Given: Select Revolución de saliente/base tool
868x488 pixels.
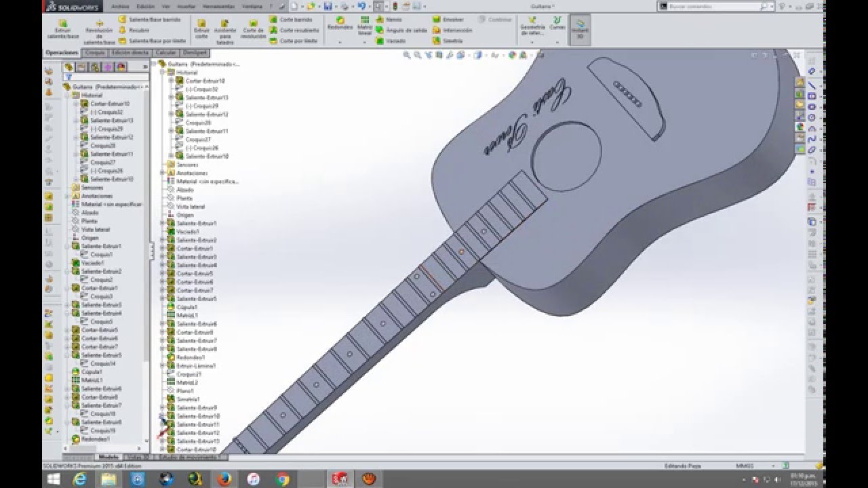Looking at the screenshot, I should [99, 30].
